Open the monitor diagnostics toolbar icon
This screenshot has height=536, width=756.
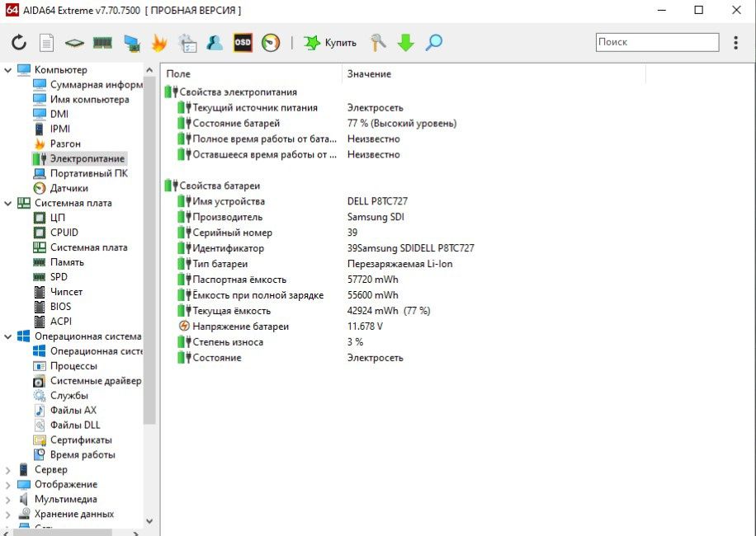(x=131, y=43)
